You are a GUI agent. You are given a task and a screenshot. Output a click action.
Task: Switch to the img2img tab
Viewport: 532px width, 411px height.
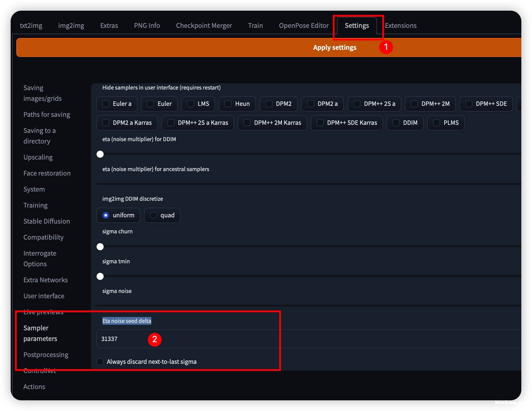pyautogui.click(x=71, y=26)
